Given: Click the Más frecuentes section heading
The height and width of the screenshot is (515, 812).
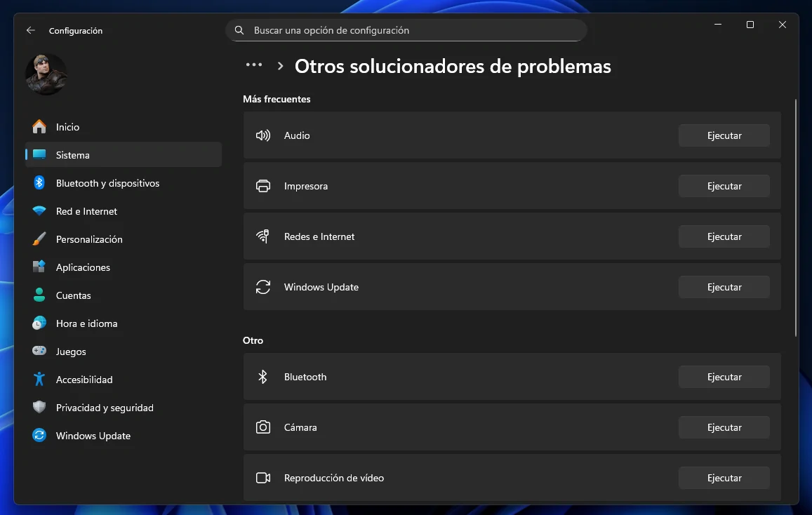Looking at the screenshot, I should click(x=277, y=99).
